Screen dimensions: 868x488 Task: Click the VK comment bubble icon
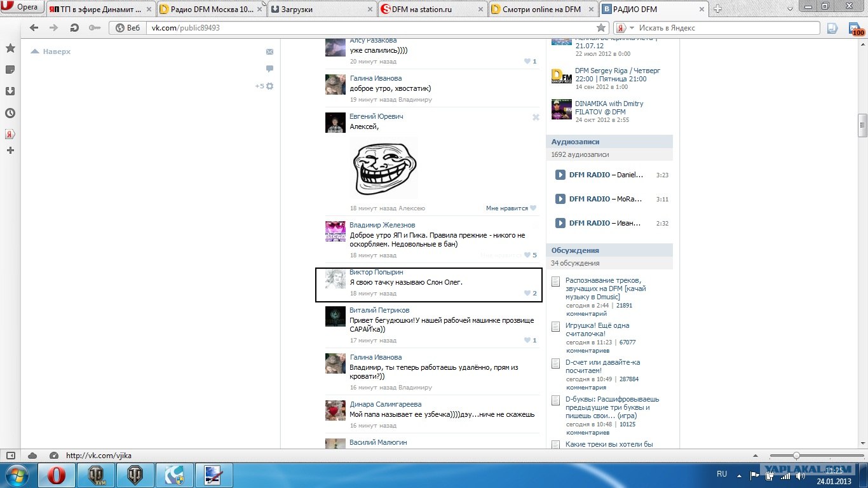269,69
